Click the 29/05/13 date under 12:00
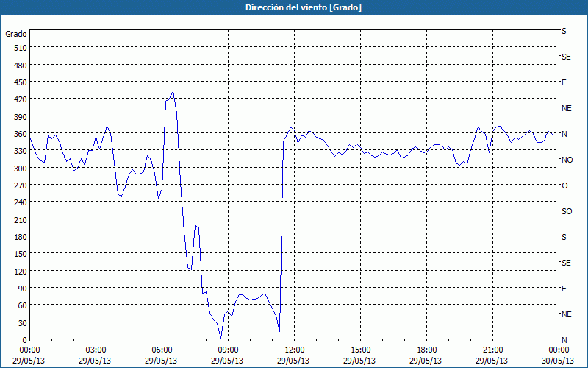Image resolution: width=588 pixels, height=368 pixels. click(293, 361)
